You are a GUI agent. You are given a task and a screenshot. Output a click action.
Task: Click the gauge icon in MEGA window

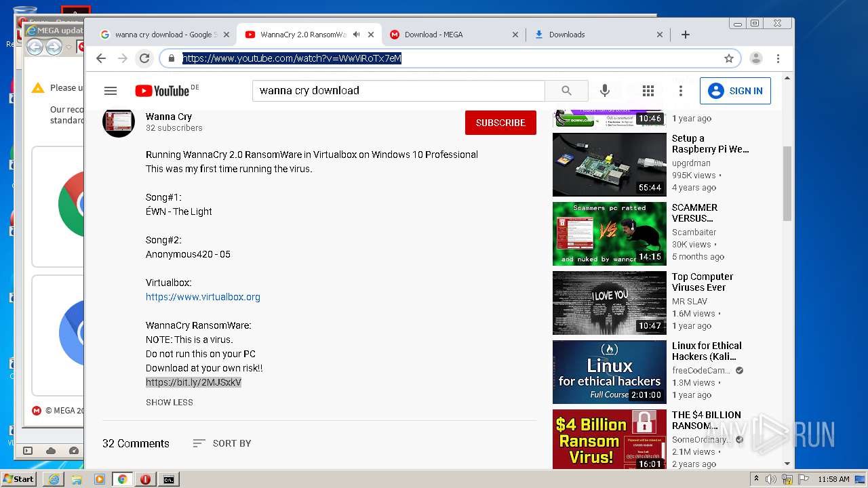tap(74, 451)
